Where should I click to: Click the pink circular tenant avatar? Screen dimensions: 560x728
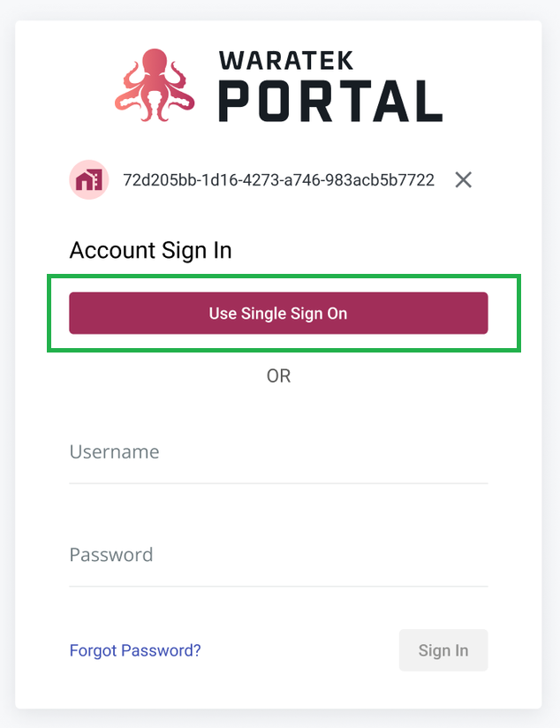click(x=88, y=179)
